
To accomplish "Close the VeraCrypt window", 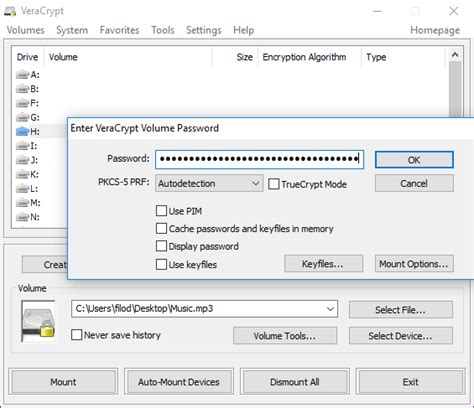I will point(454,11).
